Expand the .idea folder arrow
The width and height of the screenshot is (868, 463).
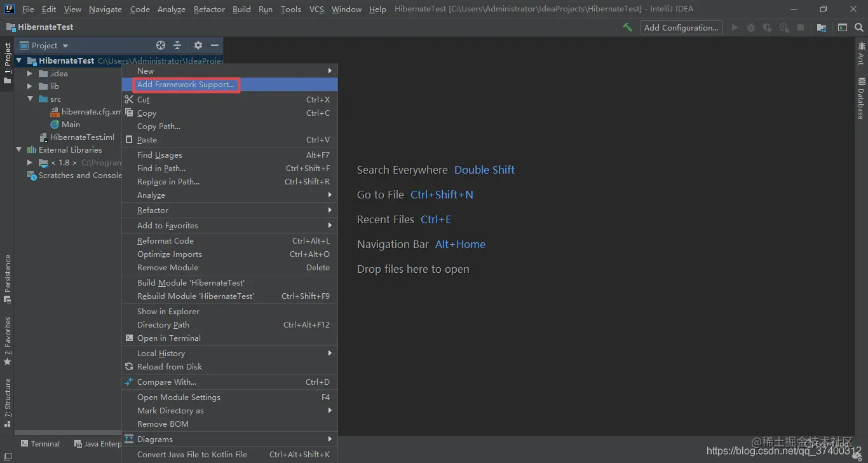pos(30,73)
